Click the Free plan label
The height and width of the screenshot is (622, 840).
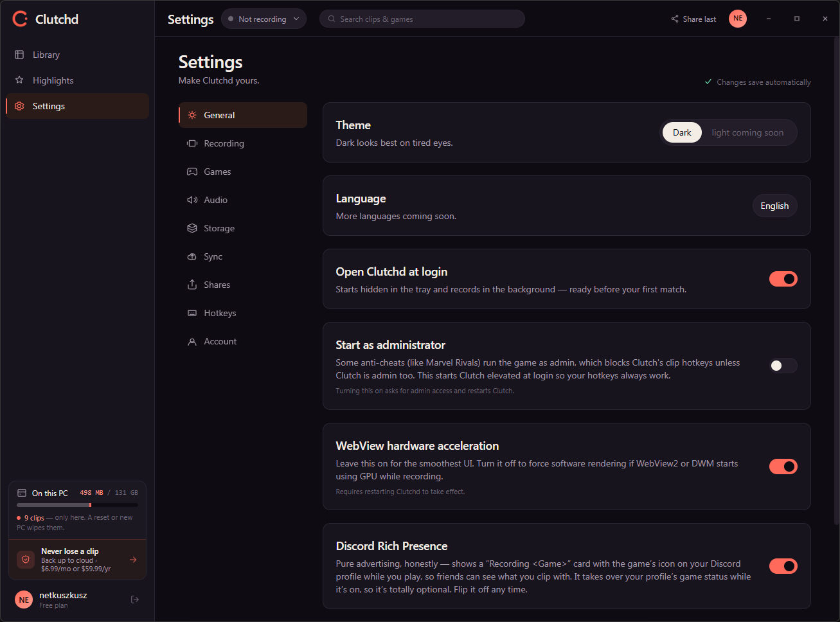pyautogui.click(x=53, y=605)
